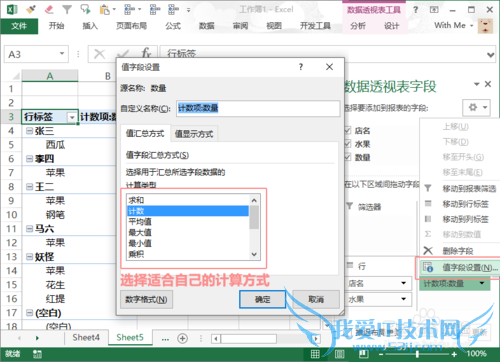500x362 pixels.
Task: Click the pink eraser clear icon
Action: point(49,9)
